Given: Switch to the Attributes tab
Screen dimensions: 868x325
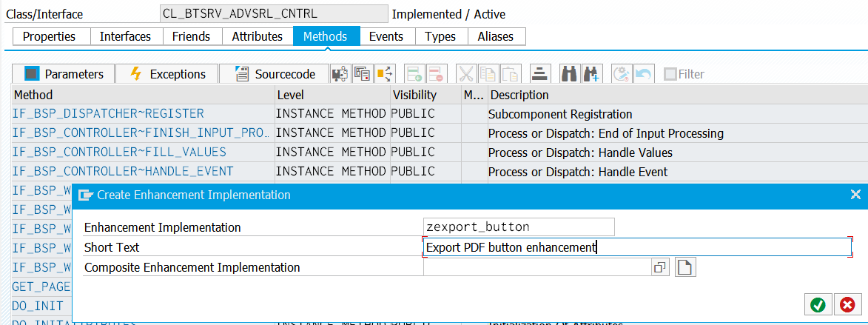Looking at the screenshot, I should (258, 36).
